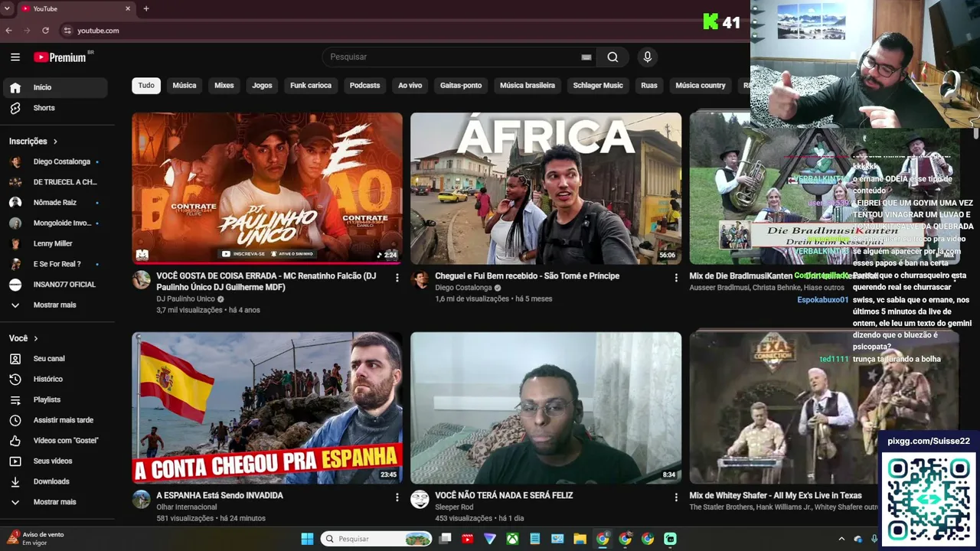Viewport: 980px width, 551px height.
Task: Open the on-screen keyboard in search box
Action: tap(586, 57)
